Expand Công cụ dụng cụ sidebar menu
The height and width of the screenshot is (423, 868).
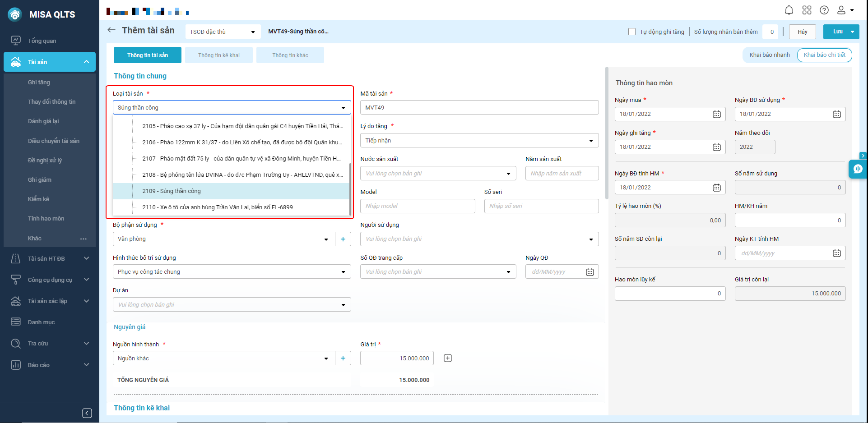[x=50, y=280]
